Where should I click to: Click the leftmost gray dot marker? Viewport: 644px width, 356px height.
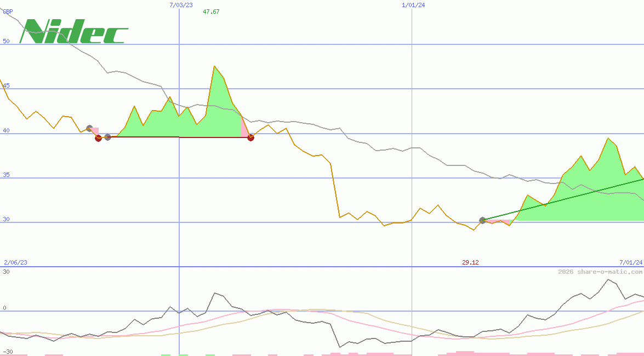89,129
